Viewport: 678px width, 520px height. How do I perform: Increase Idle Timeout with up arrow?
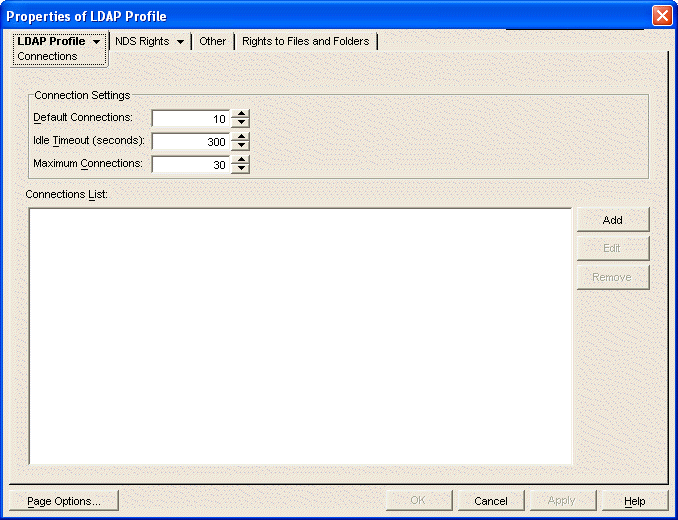240,137
